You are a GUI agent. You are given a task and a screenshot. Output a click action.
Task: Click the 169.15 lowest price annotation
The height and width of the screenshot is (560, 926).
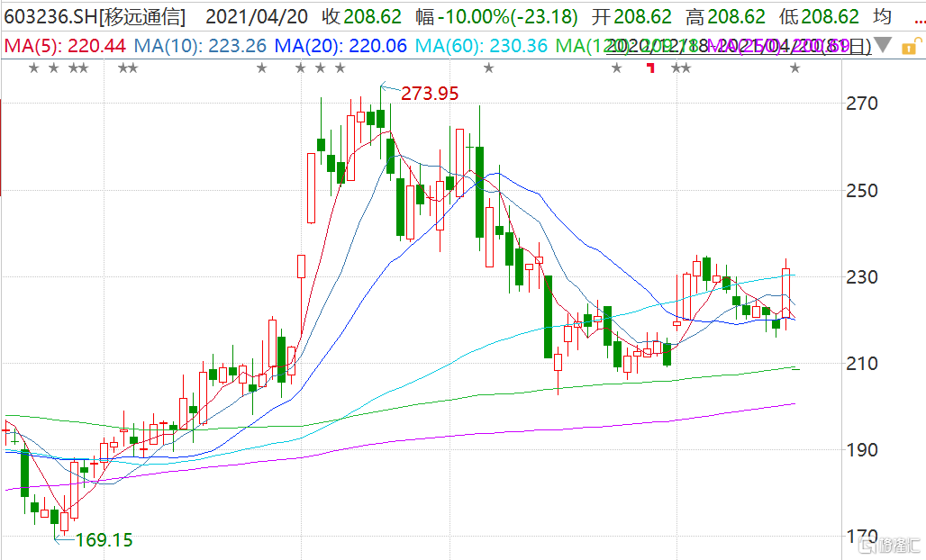104,540
